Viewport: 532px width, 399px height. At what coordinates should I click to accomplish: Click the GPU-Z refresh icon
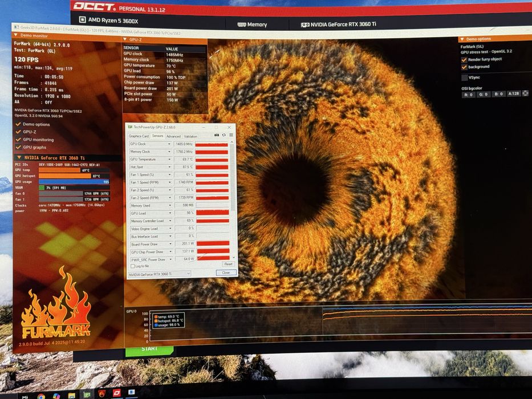pos(224,135)
